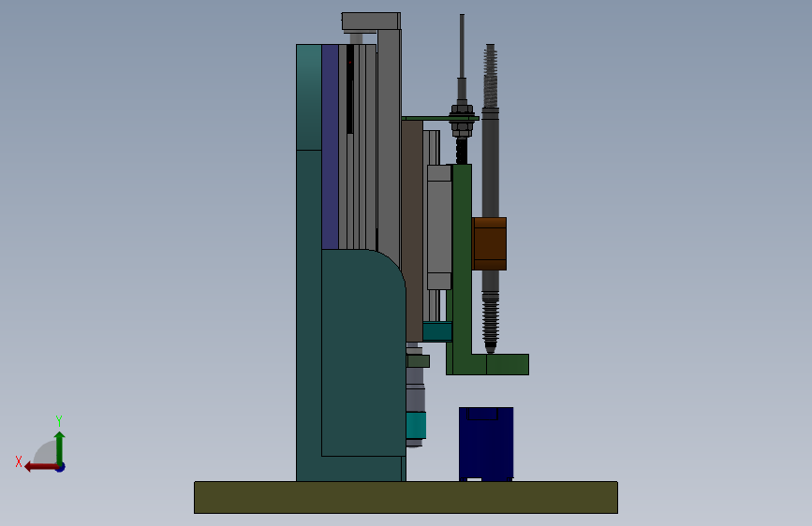
Task: Select the purple vertical strip on the column
Action: 330,147
